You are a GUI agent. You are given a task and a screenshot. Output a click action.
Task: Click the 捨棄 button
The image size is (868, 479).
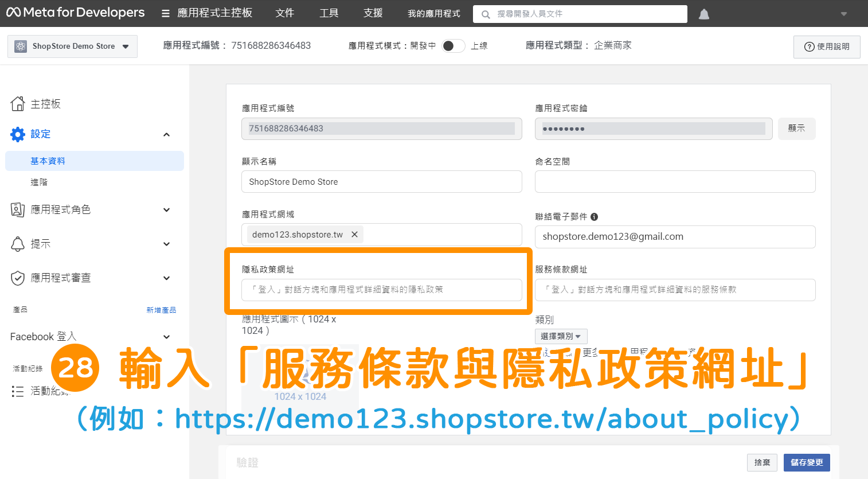[x=763, y=462]
